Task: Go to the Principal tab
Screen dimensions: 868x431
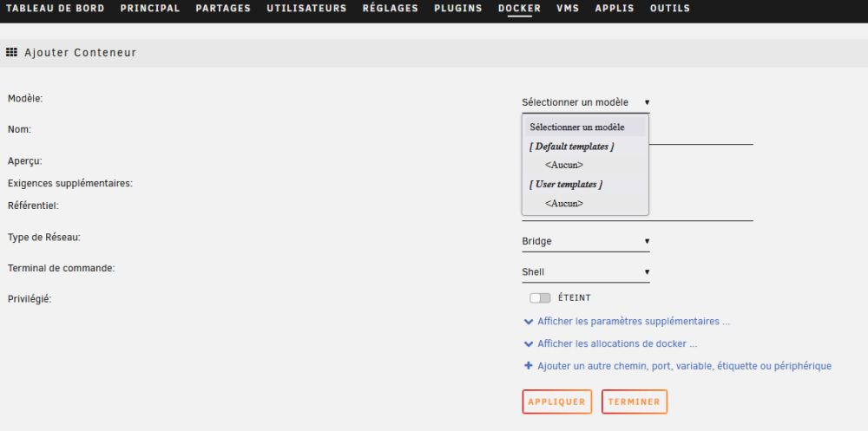Action: [x=150, y=9]
